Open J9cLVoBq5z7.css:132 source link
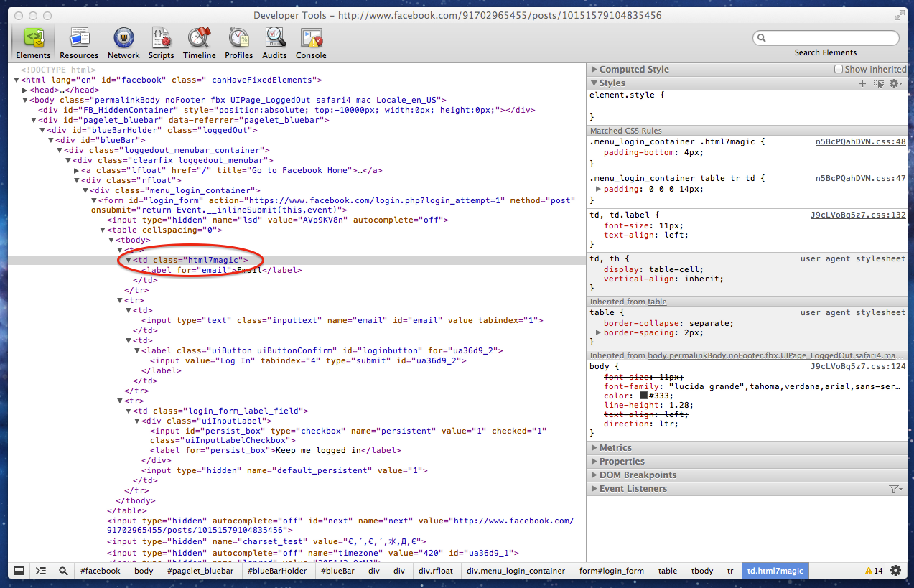Viewport: 914px width, 588px height. tap(858, 215)
